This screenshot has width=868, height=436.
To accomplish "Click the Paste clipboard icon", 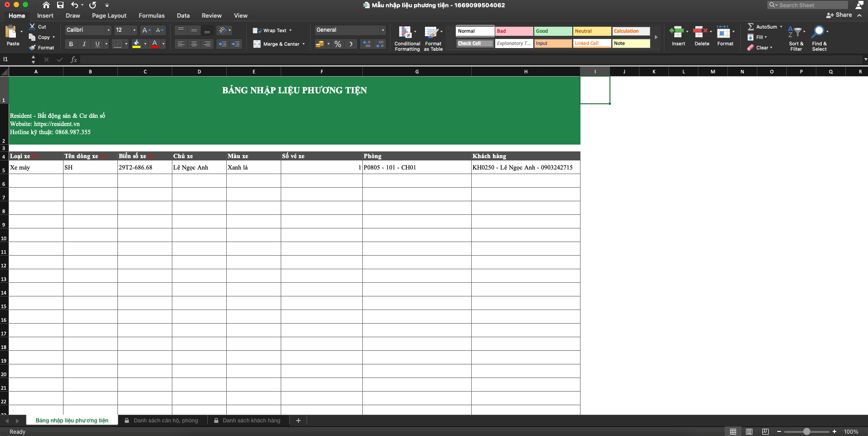I will pos(11,32).
